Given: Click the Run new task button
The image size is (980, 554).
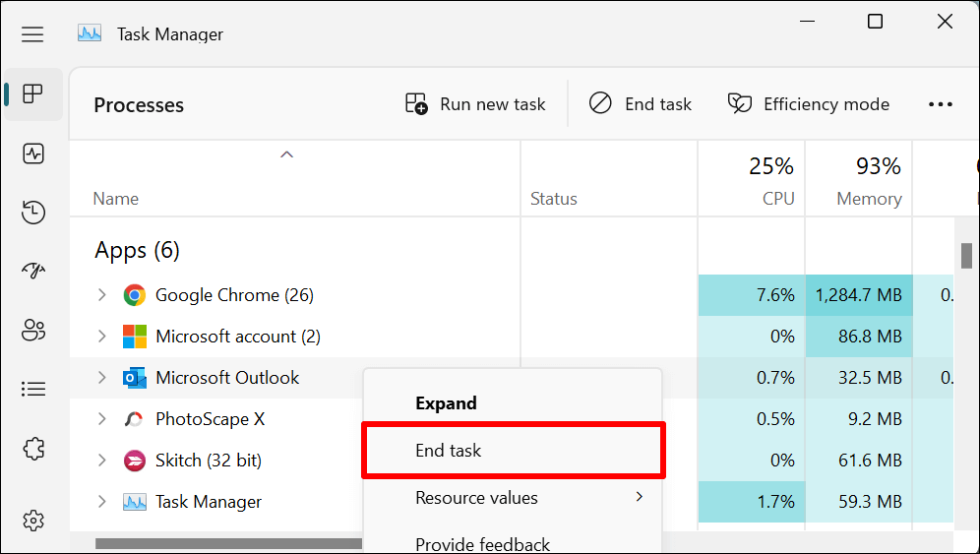Looking at the screenshot, I should [475, 104].
